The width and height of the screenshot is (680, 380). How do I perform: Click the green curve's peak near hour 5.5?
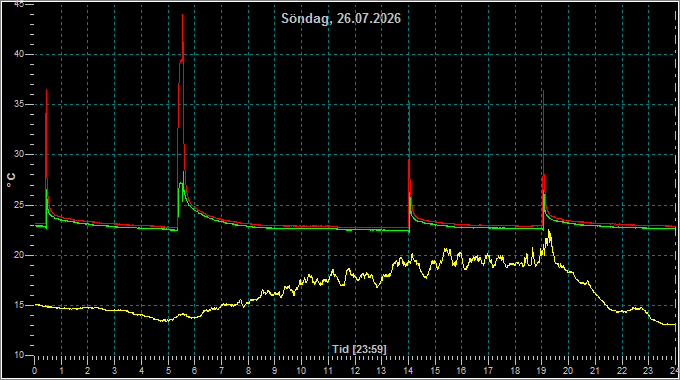click(x=184, y=172)
